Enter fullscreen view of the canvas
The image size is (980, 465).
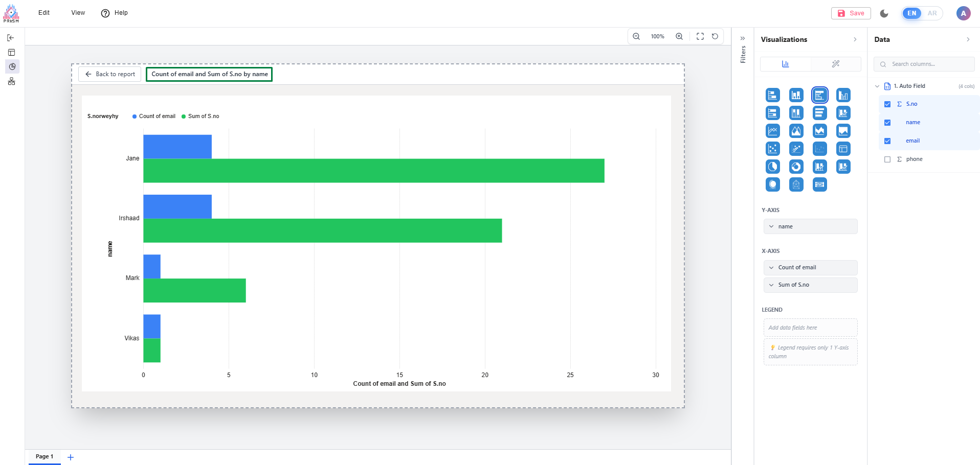[700, 36]
